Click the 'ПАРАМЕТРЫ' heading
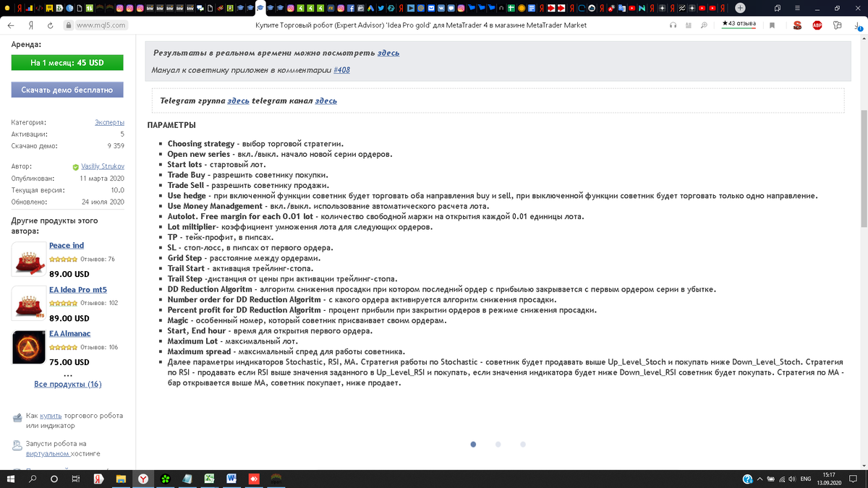Viewport: 868px width, 488px height. pos(171,125)
